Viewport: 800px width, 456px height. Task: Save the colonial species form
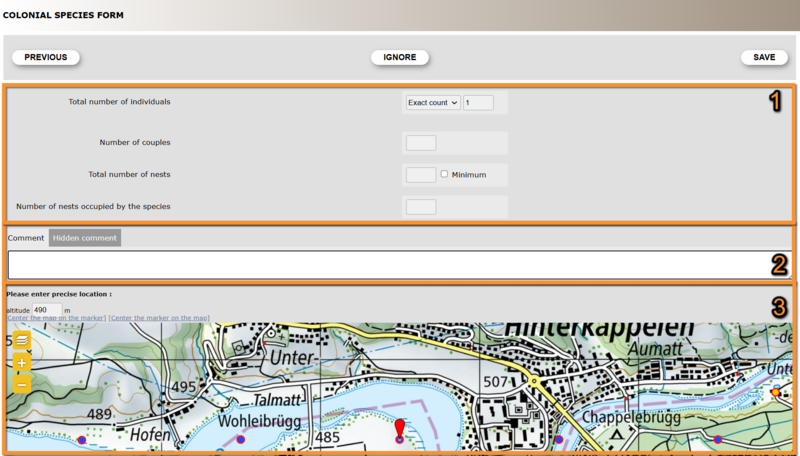[x=764, y=57]
